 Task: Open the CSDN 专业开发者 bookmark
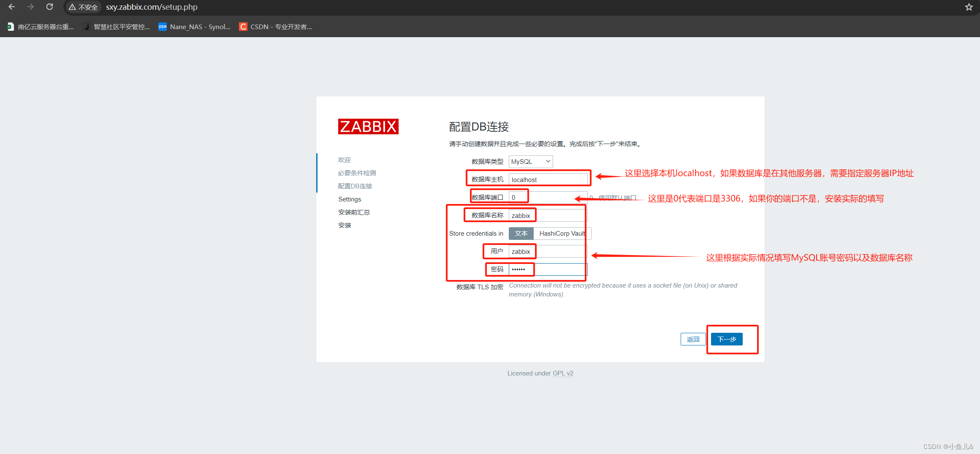click(x=276, y=27)
